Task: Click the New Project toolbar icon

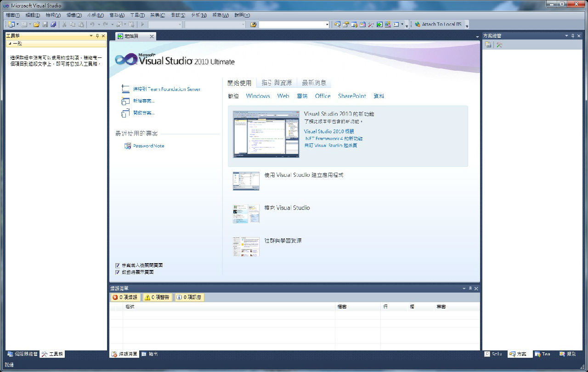Action: pos(11,24)
